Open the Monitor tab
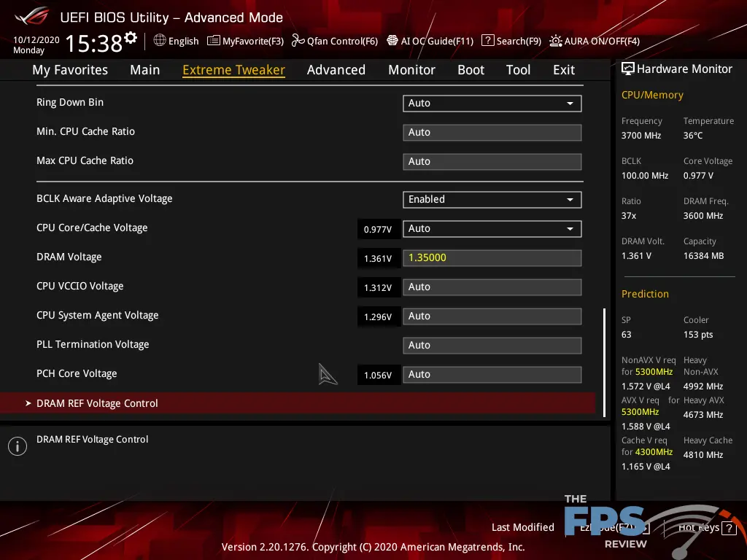This screenshot has height=560, width=747. pos(411,70)
